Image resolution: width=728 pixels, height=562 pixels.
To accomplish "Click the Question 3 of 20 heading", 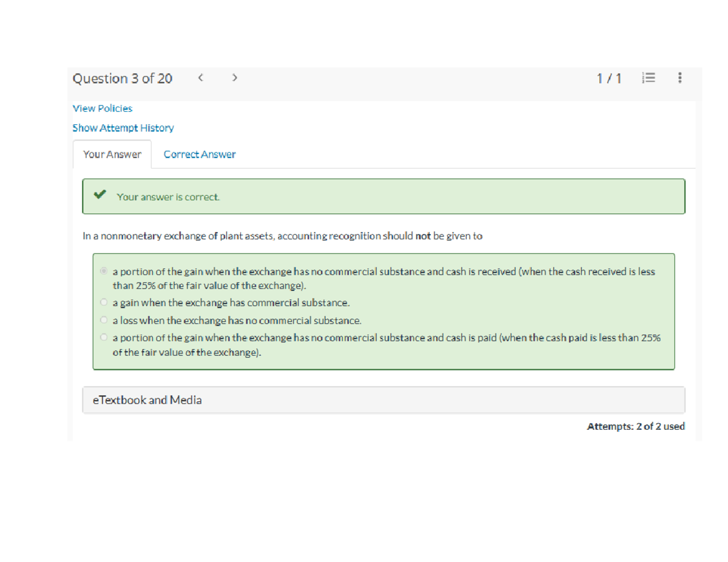I will point(123,79).
